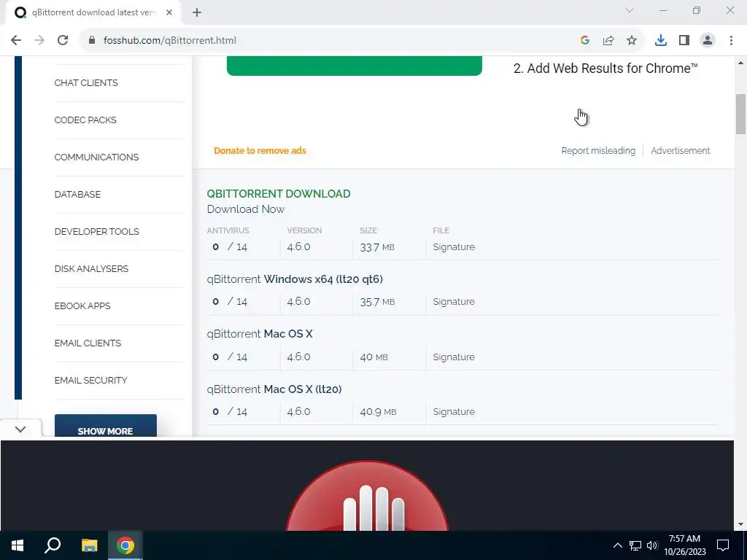Viewport: 747px width, 560px height.
Task: Click page scrollbar thumb
Action: 740,114
